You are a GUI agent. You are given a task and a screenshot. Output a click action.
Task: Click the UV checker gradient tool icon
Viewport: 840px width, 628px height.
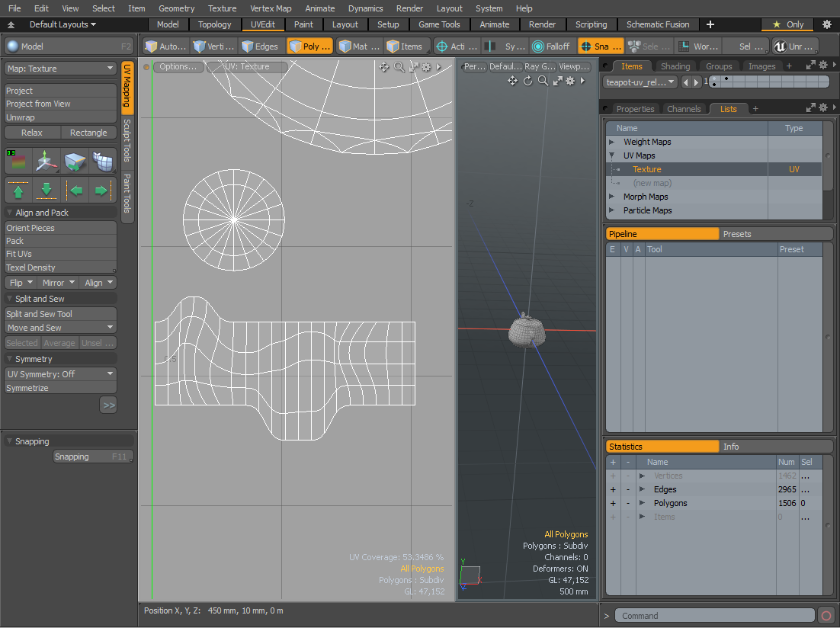tap(18, 162)
